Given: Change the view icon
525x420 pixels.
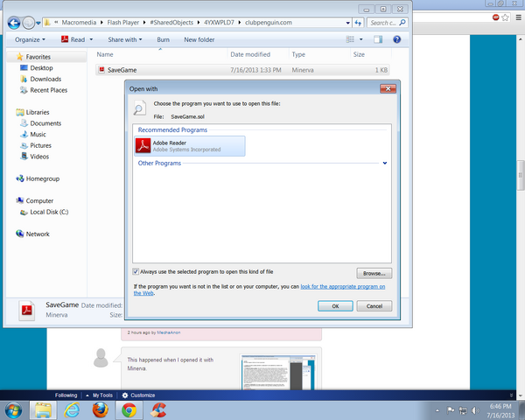Looking at the screenshot, I should tap(350, 39).
